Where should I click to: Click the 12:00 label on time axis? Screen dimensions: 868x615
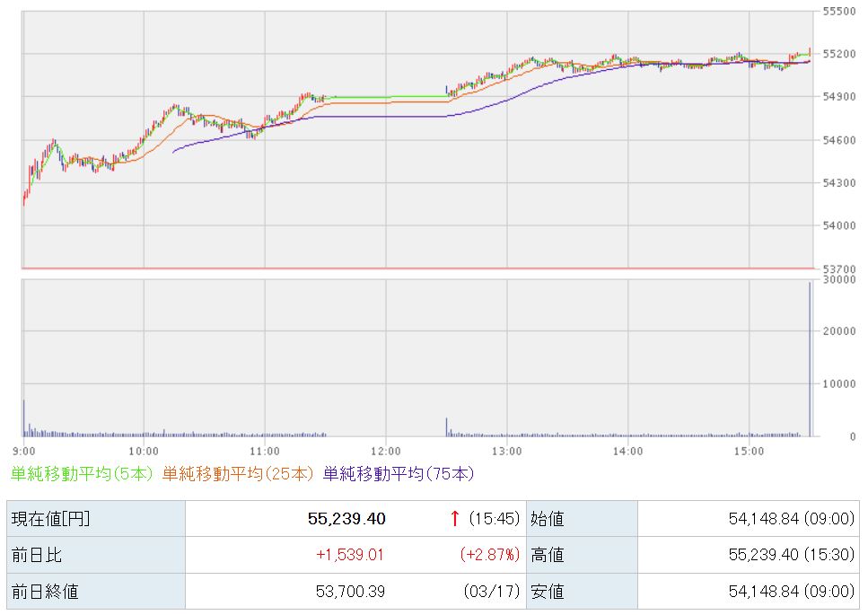pos(385,450)
